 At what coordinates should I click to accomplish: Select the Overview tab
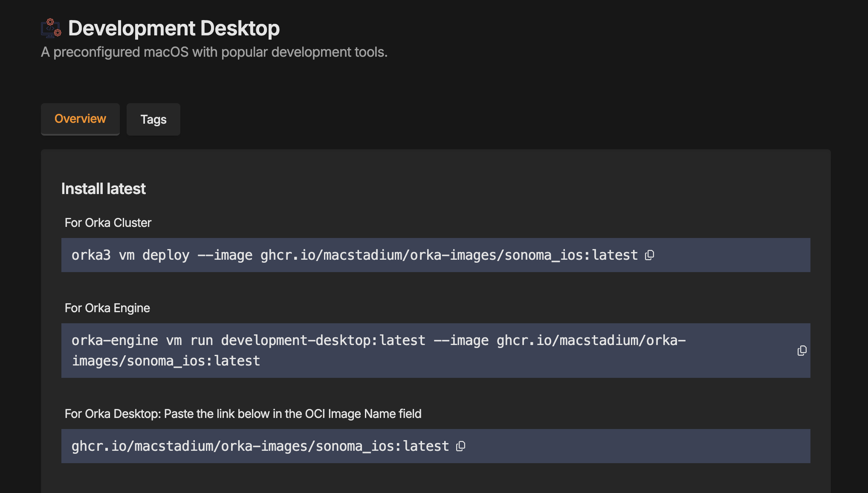[x=80, y=119]
